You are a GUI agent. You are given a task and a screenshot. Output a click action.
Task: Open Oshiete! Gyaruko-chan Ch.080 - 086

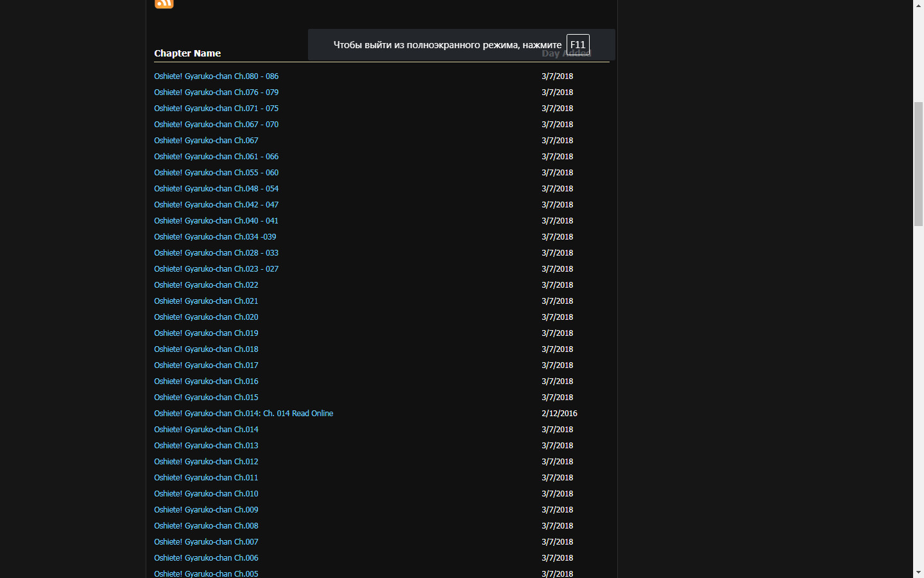pos(216,76)
